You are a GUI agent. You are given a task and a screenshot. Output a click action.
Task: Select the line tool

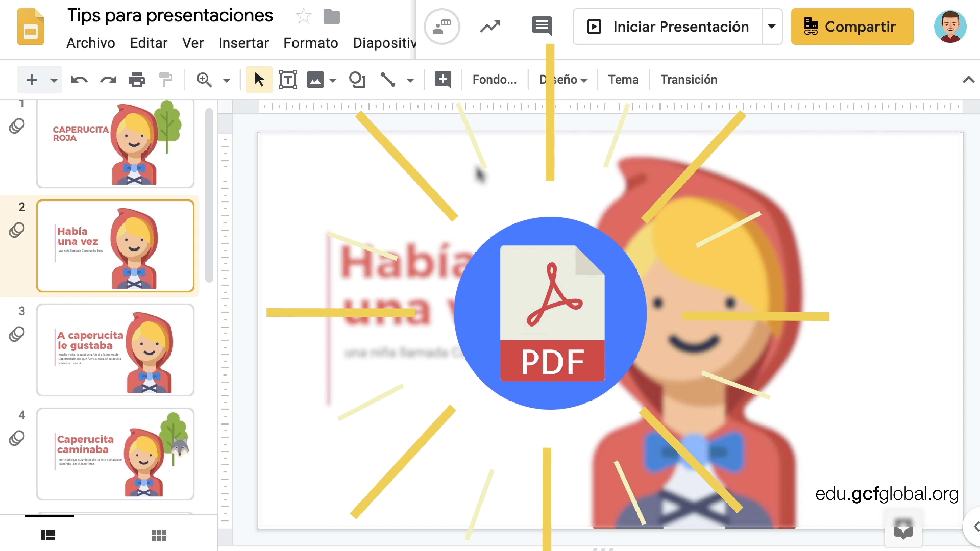tap(388, 80)
